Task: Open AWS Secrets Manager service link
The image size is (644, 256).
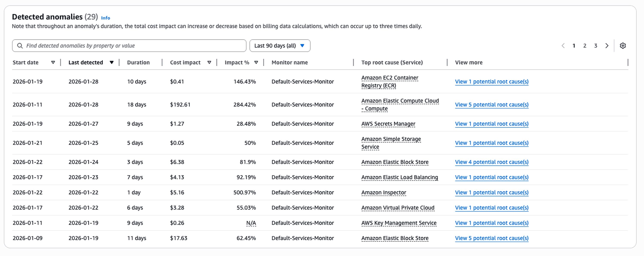Action: coord(388,124)
